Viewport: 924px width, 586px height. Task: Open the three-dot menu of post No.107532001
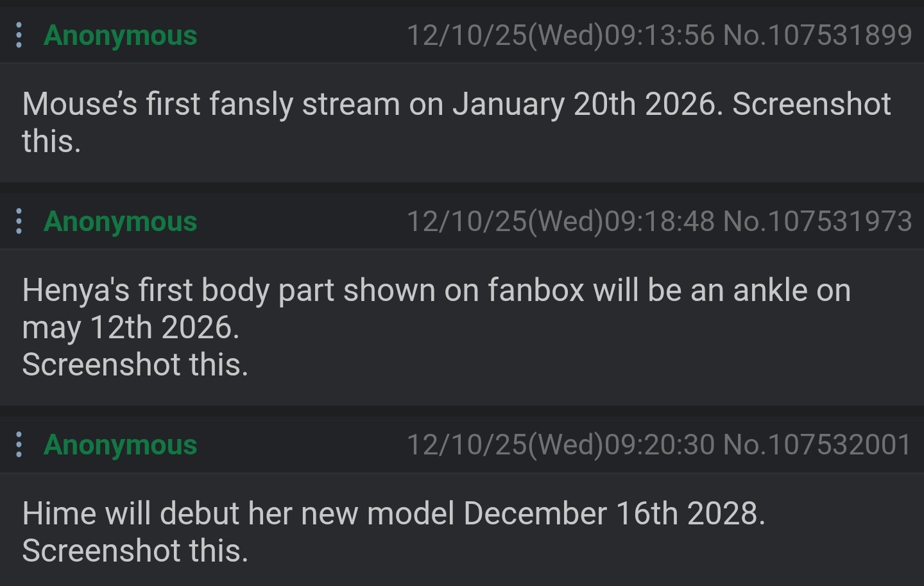point(19,444)
